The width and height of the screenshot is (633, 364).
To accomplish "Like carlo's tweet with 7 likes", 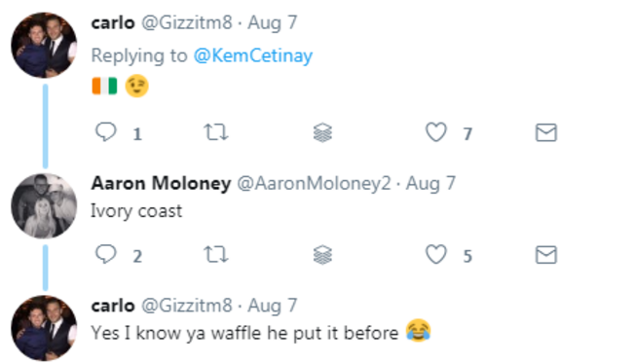I will pyautogui.click(x=436, y=132).
